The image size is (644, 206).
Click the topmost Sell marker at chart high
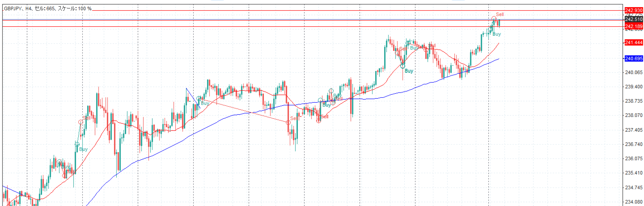pyautogui.click(x=499, y=14)
